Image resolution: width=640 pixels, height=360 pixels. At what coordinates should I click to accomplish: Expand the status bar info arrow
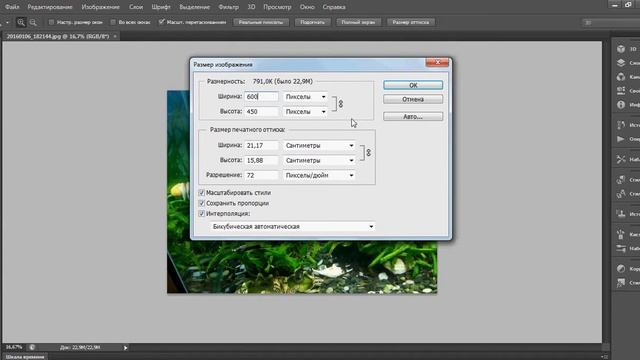click(125, 348)
